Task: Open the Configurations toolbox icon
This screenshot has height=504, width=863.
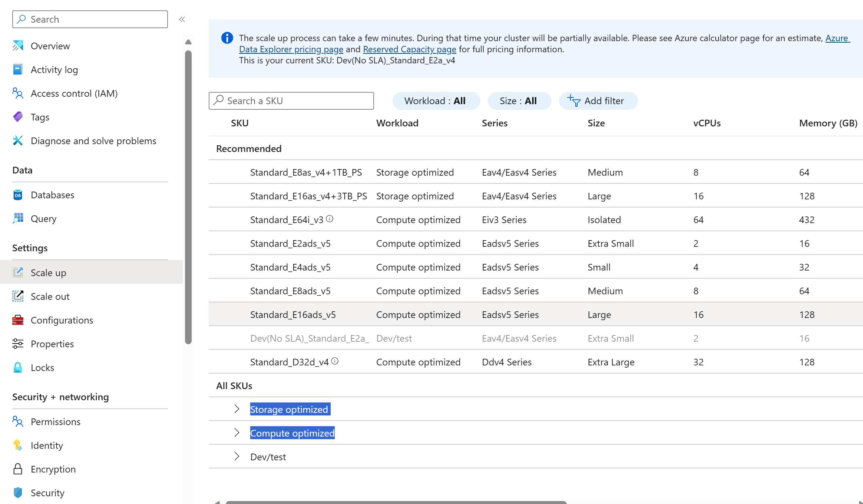Action: pos(17,320)
